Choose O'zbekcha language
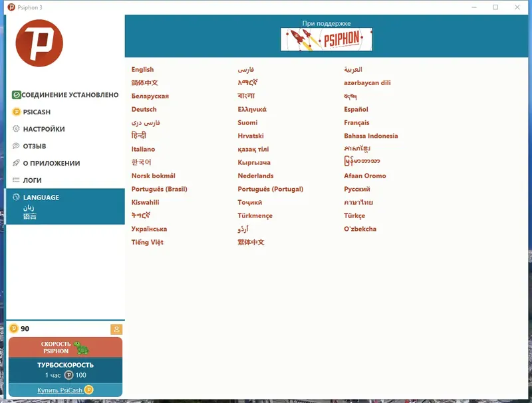The image size is (532, 403). pyautogui.click(x=360, y=229)
